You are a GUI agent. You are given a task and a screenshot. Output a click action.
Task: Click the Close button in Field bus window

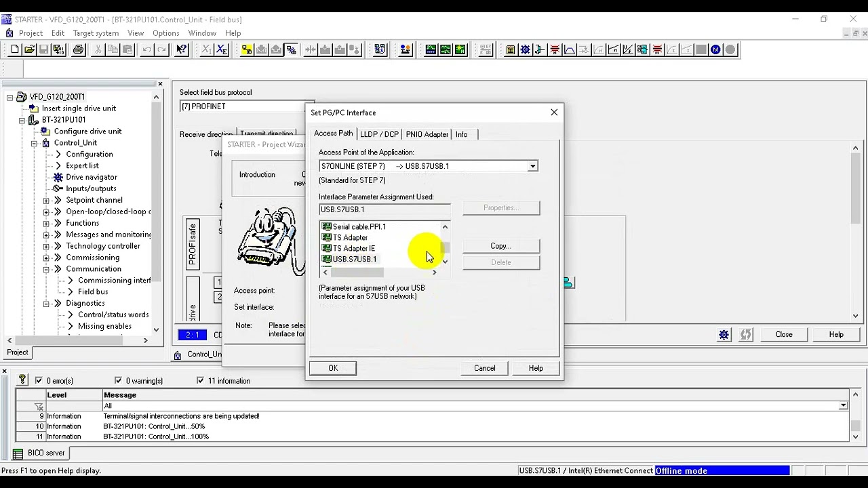[784, 334]
